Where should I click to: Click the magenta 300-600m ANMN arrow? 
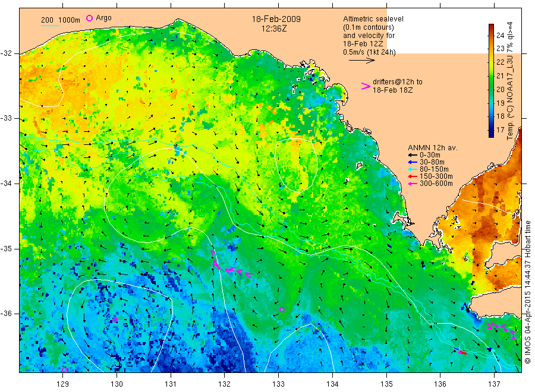(x=413, y=184)
